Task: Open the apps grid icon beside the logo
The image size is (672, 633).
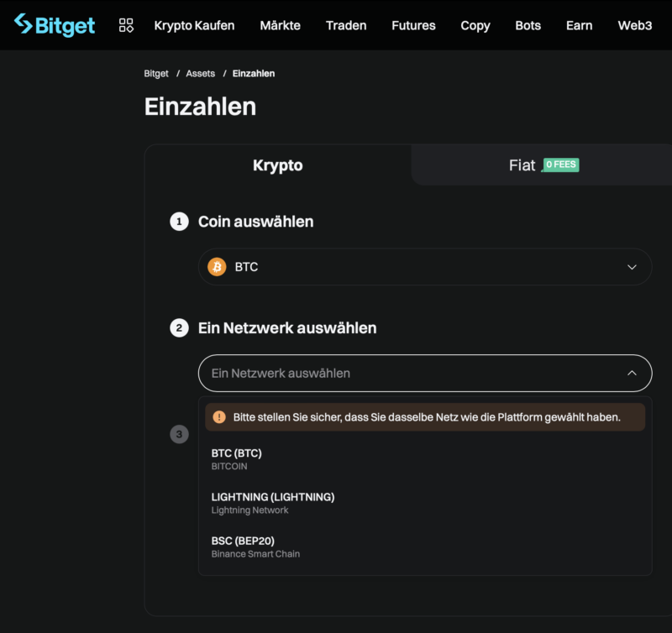Action: (125, 25)
